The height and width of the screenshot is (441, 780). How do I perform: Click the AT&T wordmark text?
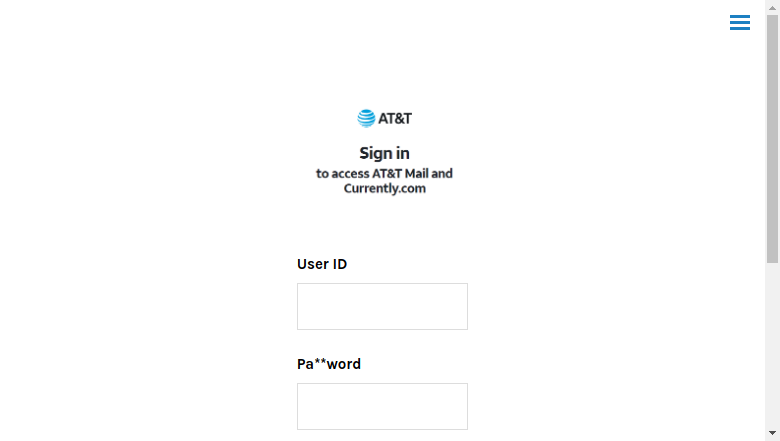[x=395, y=118]
